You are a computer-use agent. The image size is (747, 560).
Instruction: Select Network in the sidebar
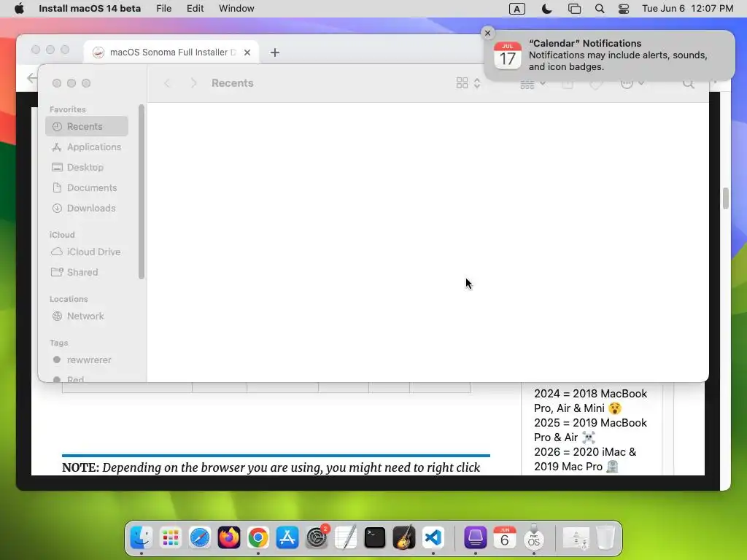87,316
